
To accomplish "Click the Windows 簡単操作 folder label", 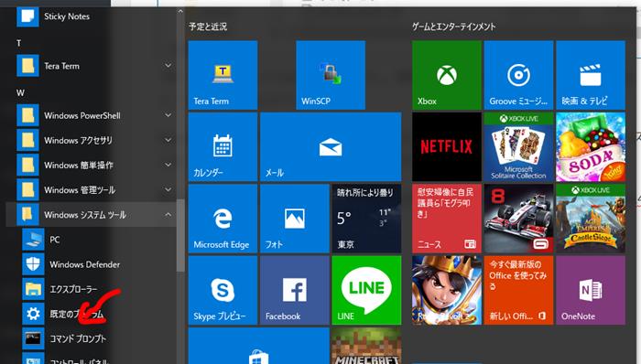I will pos(79,166).
